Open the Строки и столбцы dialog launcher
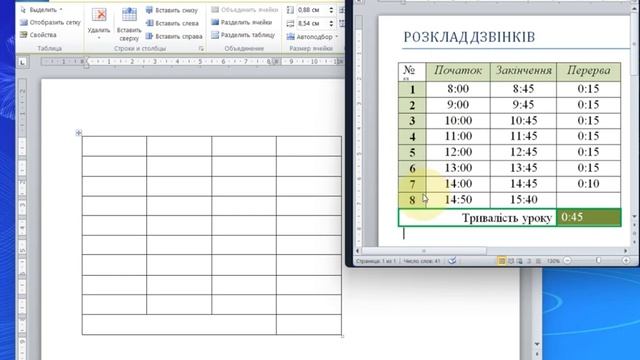This screenshot has height=360, width=640. [x=201, y=49]
